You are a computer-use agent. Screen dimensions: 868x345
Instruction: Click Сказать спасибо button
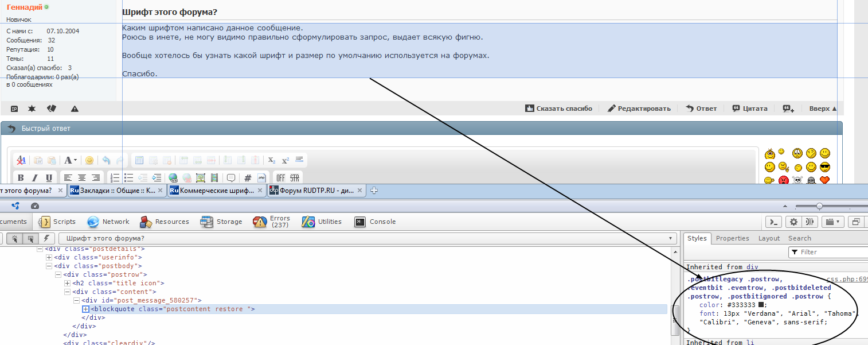(559, 108)
